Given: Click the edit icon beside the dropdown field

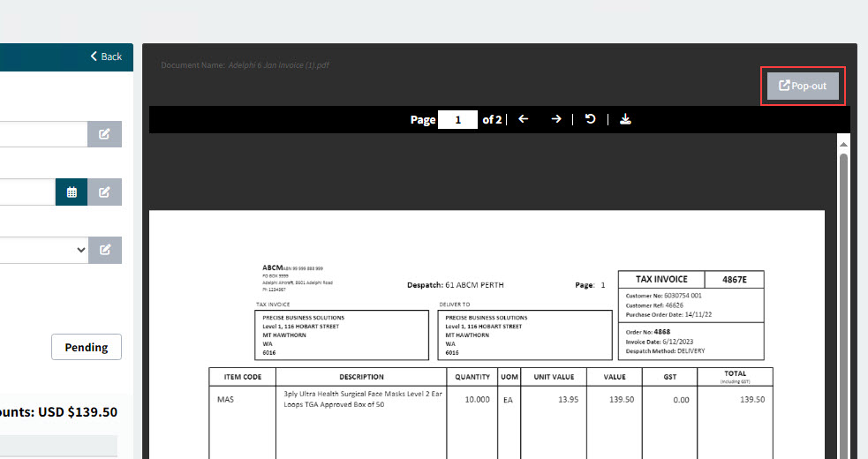Looking at the screenshot, I should tap(104, 250).
